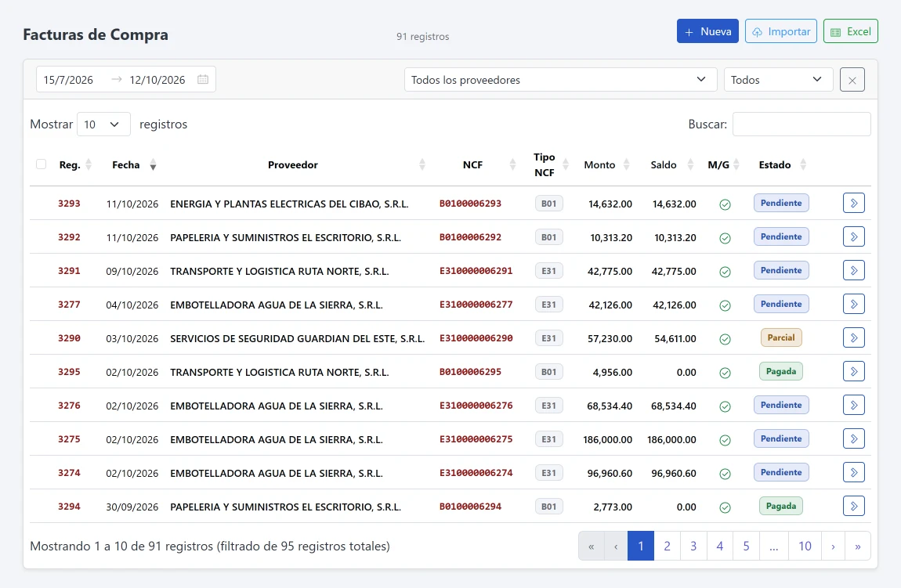Click SERVICIOS DE SEGURIDAD GUARDIAN DEL ESTE
The image size is (901, 588).
point(297,339)
